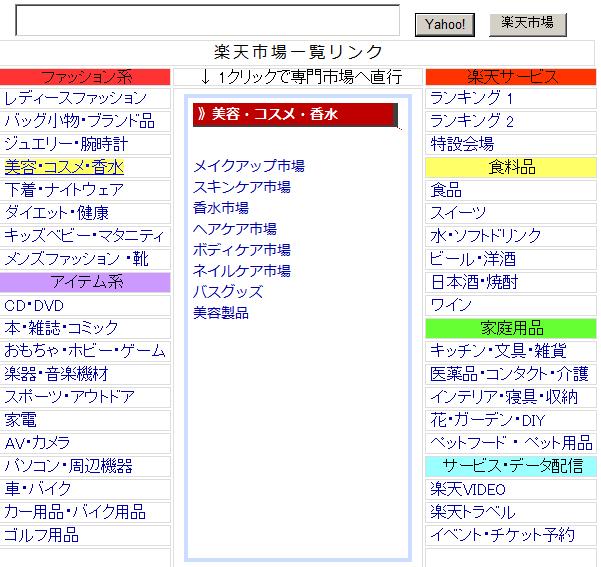Go to スキンケア市場
The width and height of the screenshot is (601, 567).
[242, 187]
